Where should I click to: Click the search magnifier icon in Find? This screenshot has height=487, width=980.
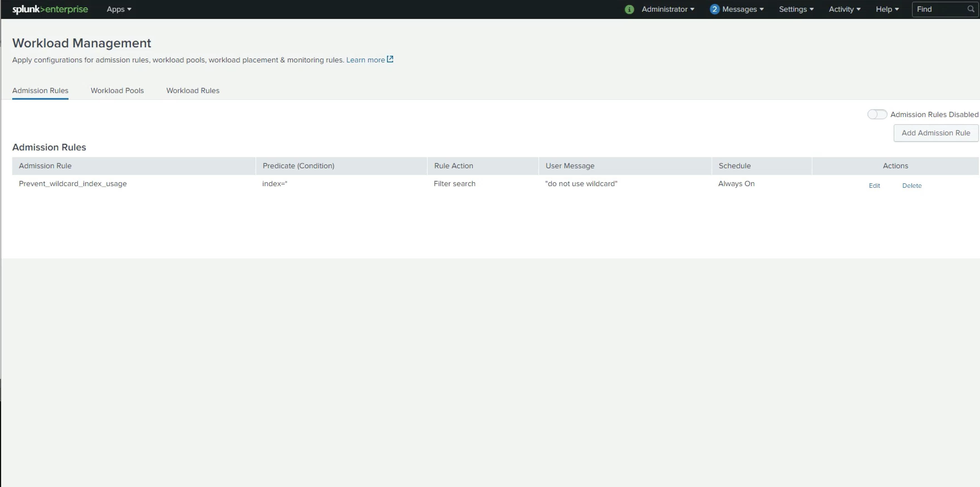click(971, 9)
